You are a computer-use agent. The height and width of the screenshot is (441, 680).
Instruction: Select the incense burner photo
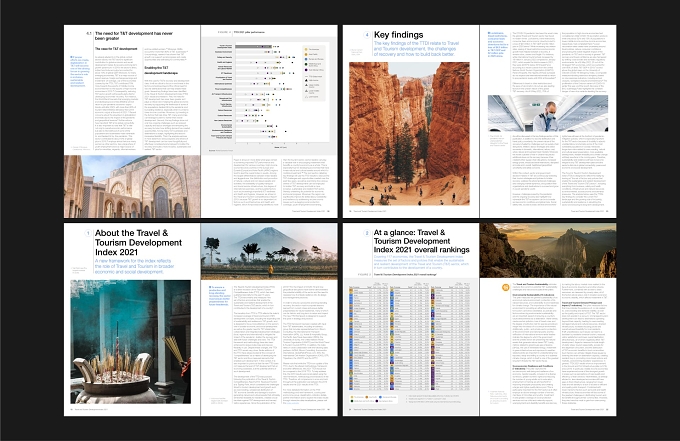pyautogui.click(x=131, y=342)
